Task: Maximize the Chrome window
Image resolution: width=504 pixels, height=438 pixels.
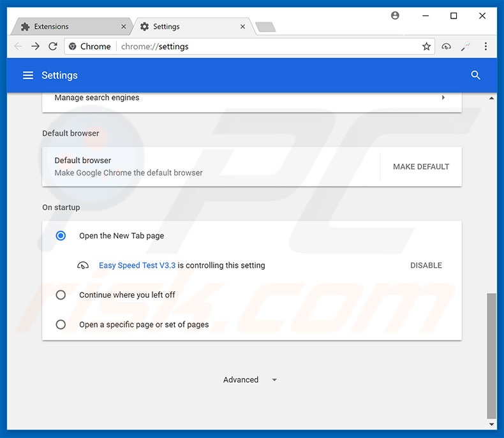Action: tap(454, 16)
